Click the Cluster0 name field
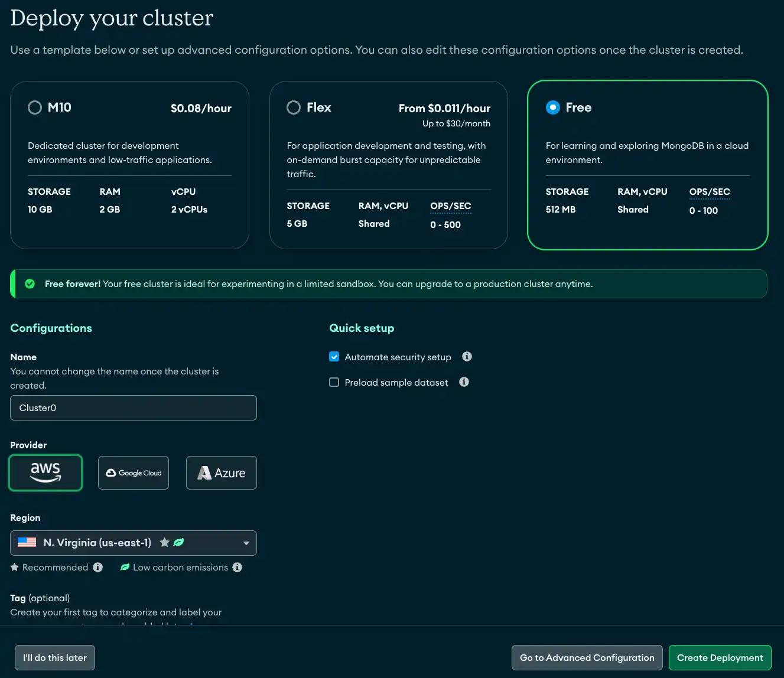The width and height of the screenshot is (784, 678). (x=134, y=408)
